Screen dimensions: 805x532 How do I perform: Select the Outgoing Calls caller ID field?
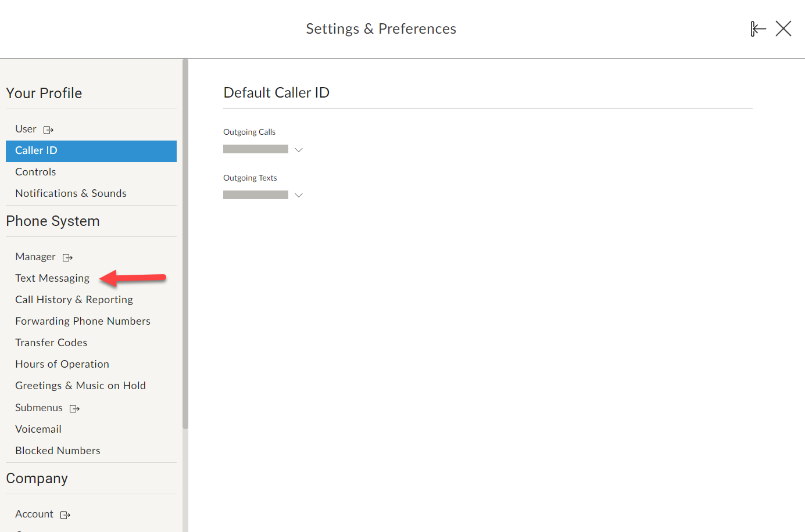pyautogui.click(x=256, y=149)
